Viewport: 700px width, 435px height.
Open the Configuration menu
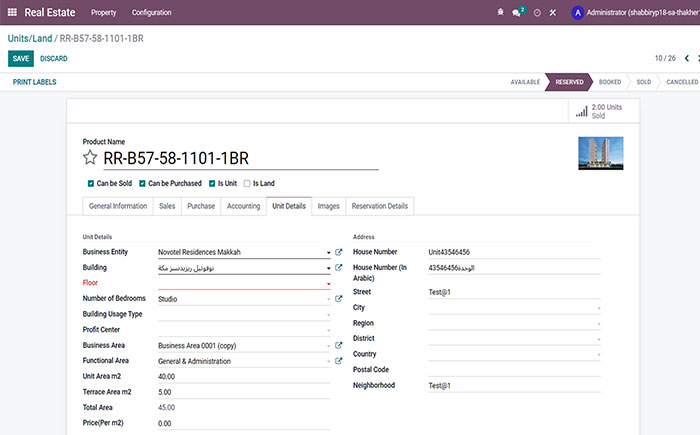(151, 13)
